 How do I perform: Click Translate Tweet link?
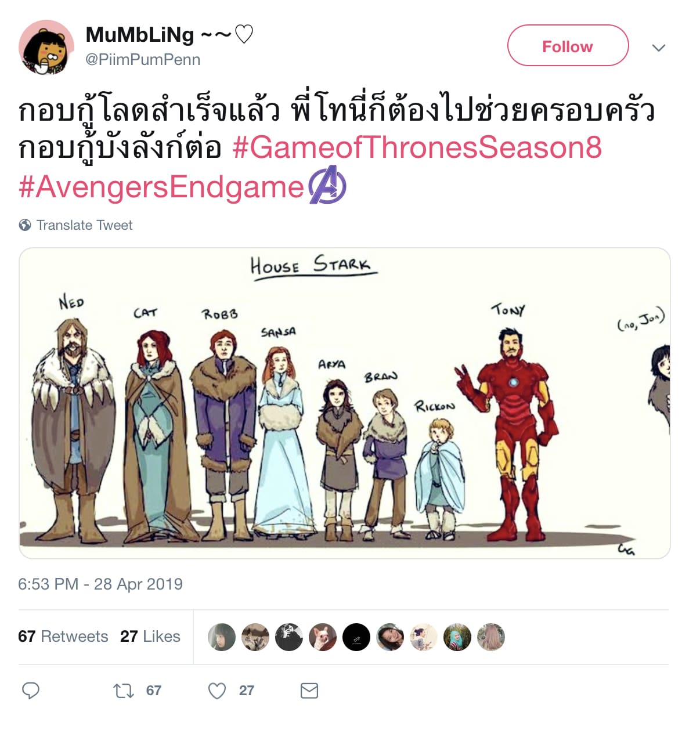[x=85, y=225]
